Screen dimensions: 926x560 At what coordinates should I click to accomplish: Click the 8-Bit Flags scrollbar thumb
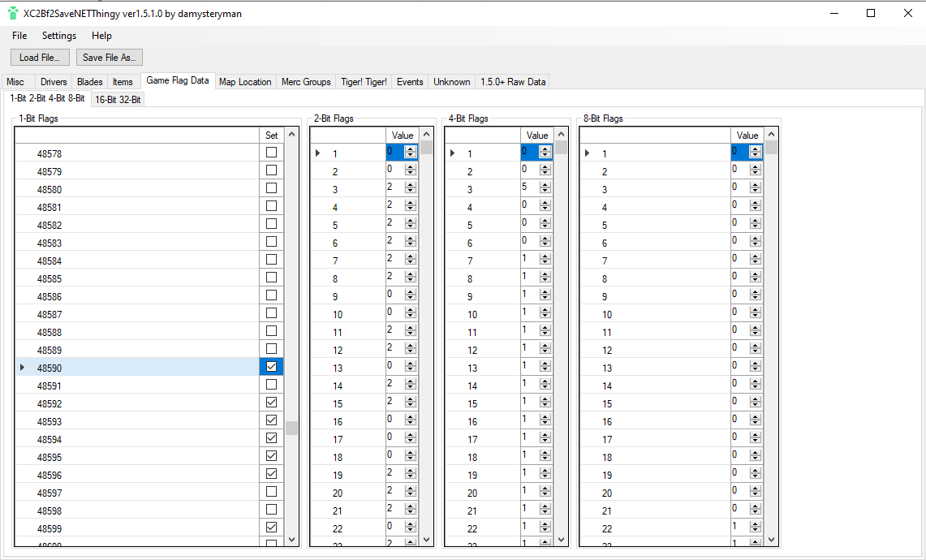click(771, 147)
